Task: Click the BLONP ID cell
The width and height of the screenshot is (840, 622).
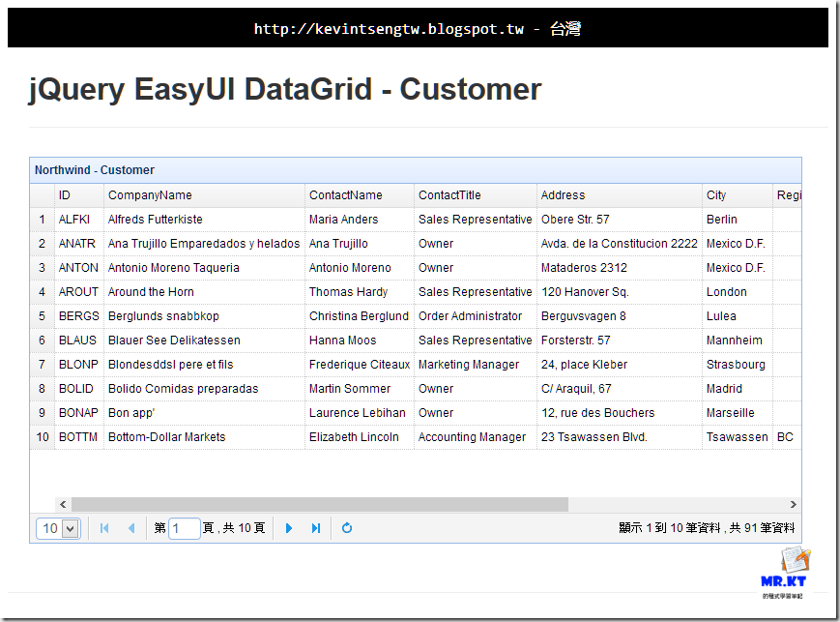Action: [78, 364]
